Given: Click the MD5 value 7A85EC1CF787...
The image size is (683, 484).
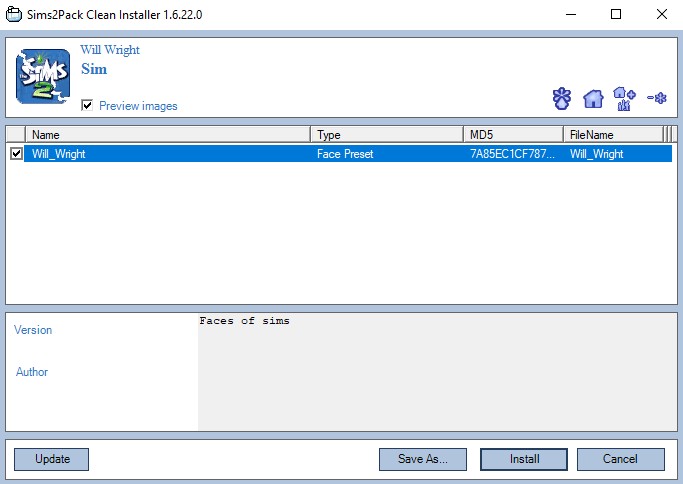Looking at the screenshot, I should 512,154.
